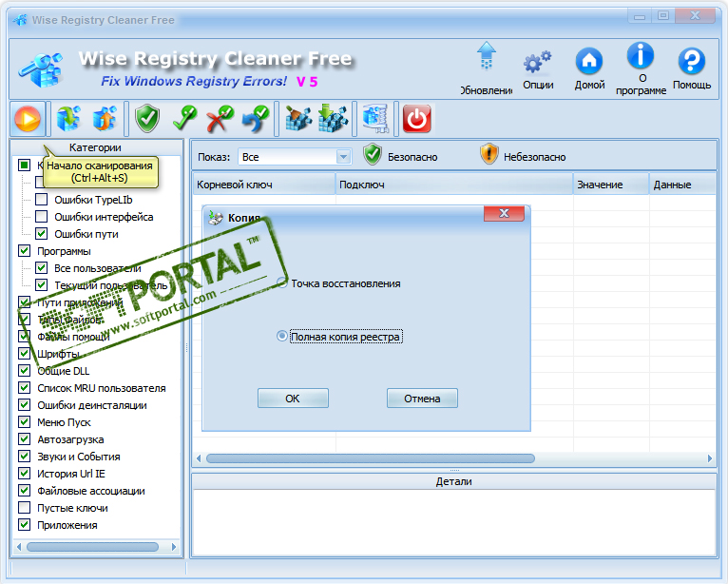Uncheck Ошибки деинсталяции checkbox
Viewport: 728px width, 584px height.
tap(24, 404)
